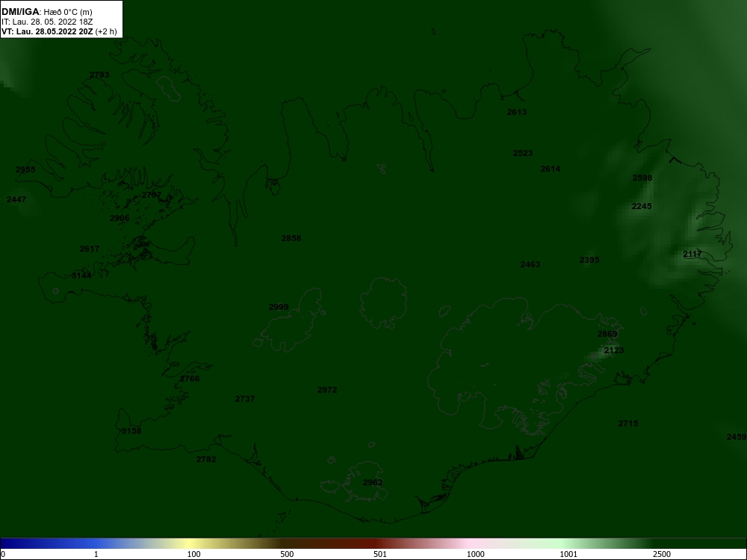Click the value 2123 on the map
747x560 pixels.
pos(614,350)
